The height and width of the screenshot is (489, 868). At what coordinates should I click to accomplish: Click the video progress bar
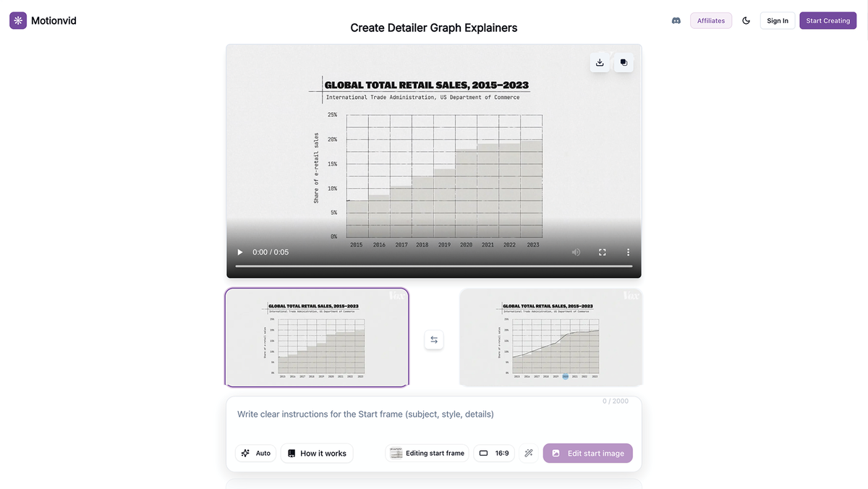pos(433,265)
